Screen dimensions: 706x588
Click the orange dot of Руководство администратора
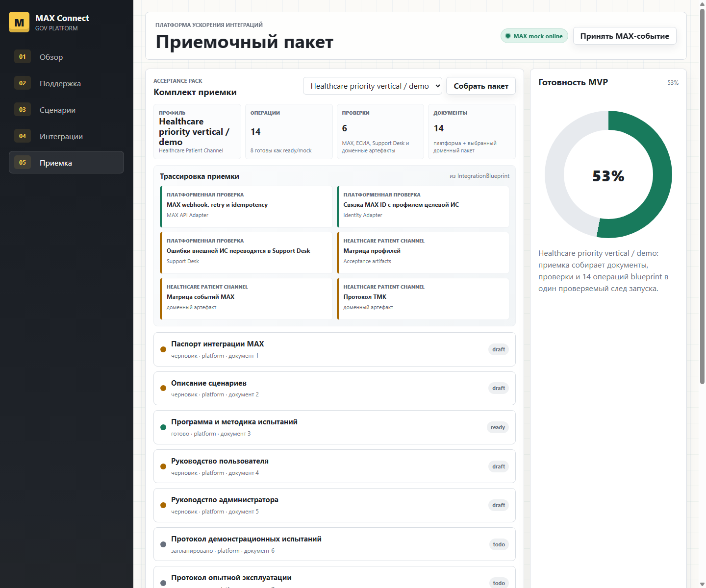163,505
